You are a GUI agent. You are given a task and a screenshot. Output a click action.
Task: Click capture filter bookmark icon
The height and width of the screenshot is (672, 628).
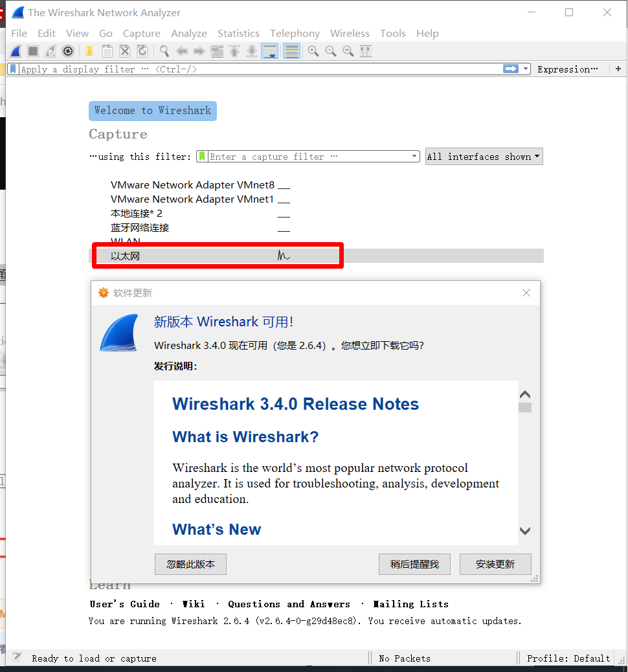(x=203, y=157)
